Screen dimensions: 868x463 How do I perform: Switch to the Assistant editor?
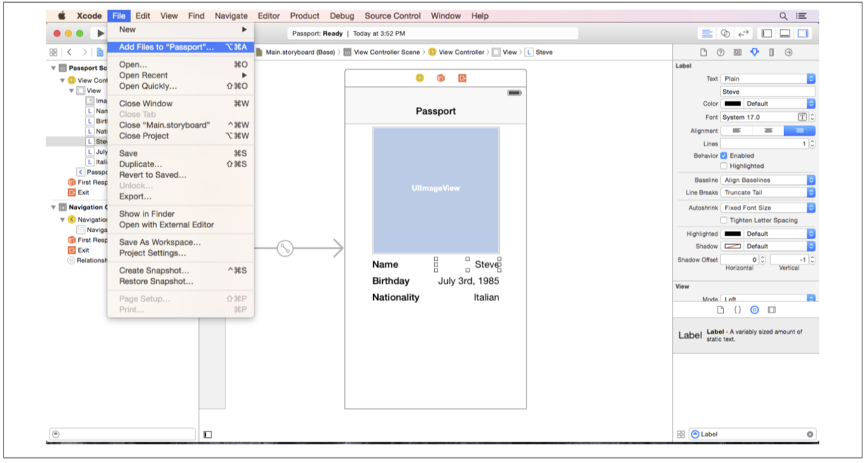click(725, 34)
